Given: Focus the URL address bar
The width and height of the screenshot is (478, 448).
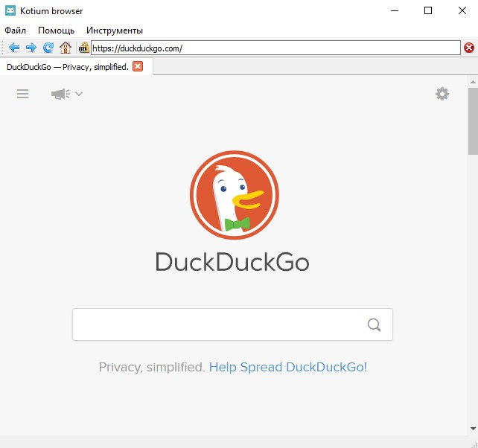Looking at the screenshot, I should [x=275, y=48].
